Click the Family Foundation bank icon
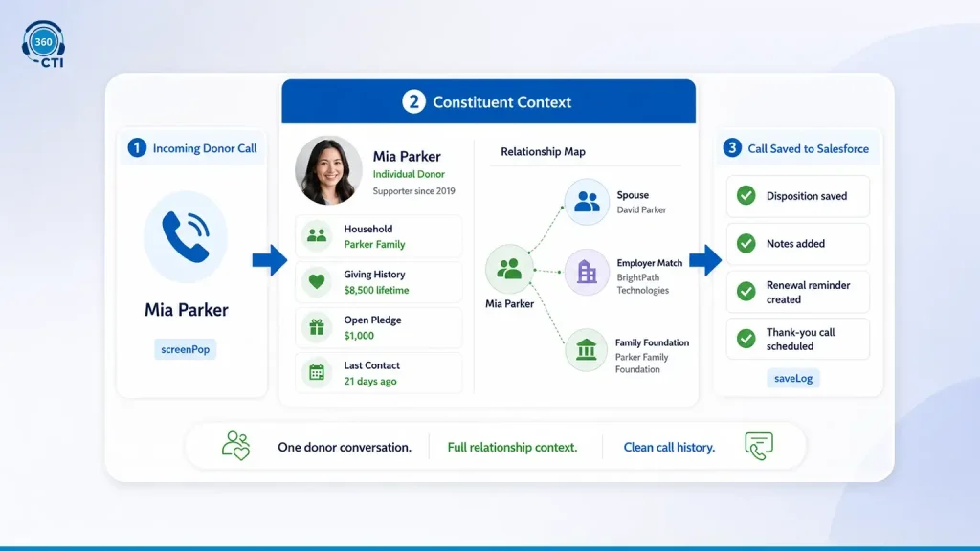Screen dimensions: 980x551 [x=587, y=350]
